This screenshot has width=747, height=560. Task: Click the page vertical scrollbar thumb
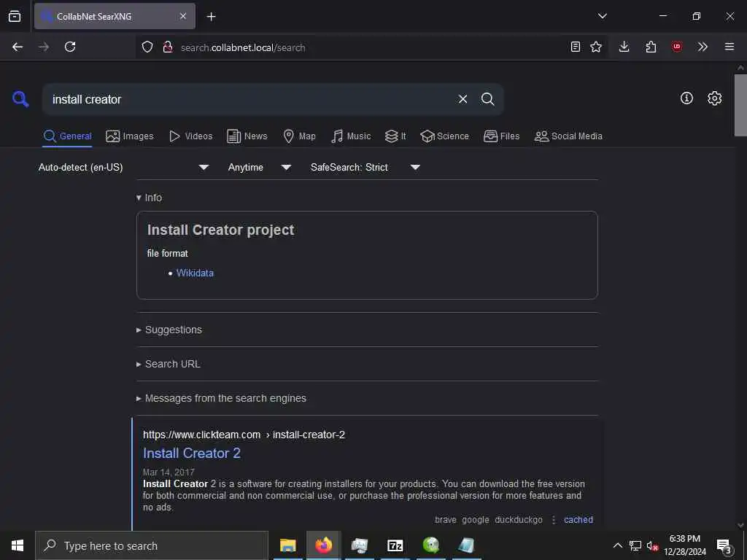pos(740,105)
